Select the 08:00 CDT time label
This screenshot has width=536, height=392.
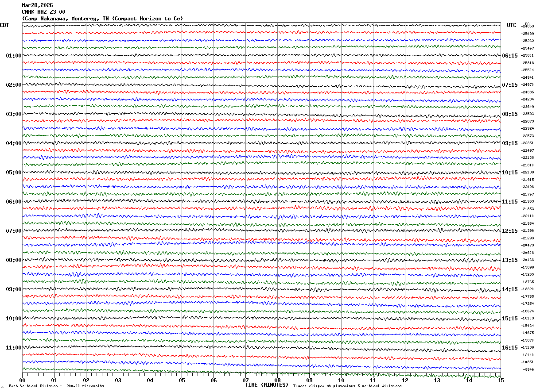pos(14,260)
